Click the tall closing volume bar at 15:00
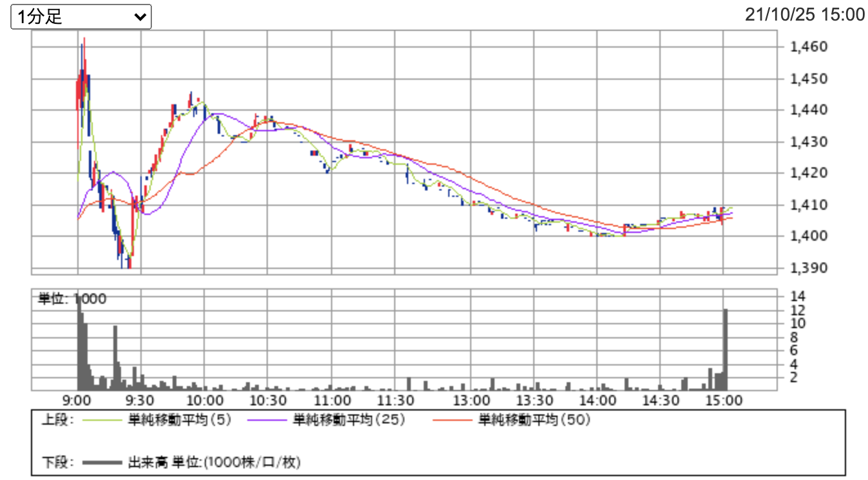 [726, 349]
